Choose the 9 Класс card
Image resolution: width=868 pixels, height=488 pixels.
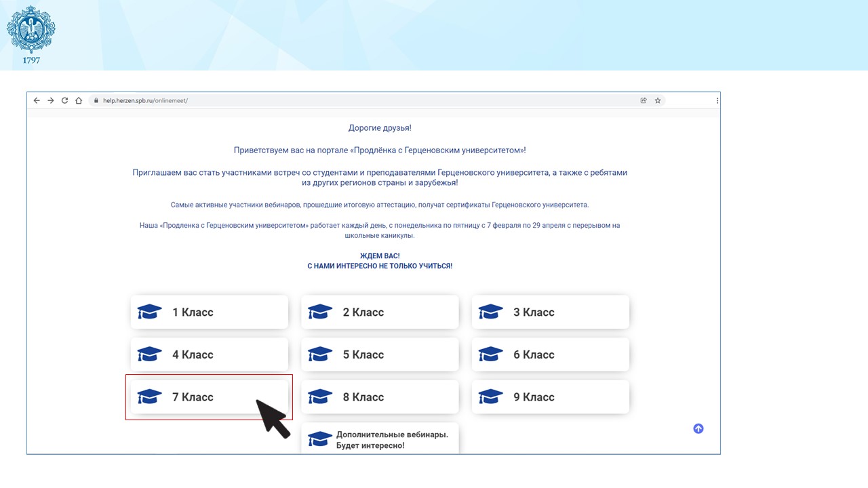pyautogui.click(x=551, y=397)
